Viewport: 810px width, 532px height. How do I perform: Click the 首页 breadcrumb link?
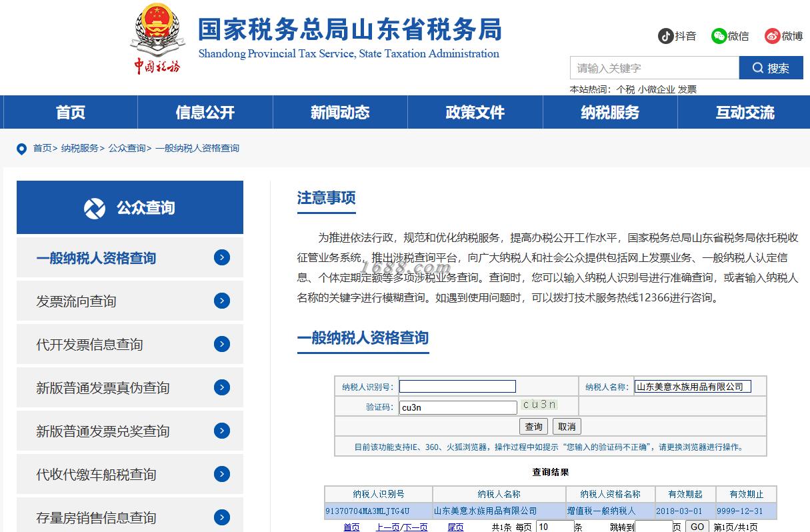[x=42, y=148]
